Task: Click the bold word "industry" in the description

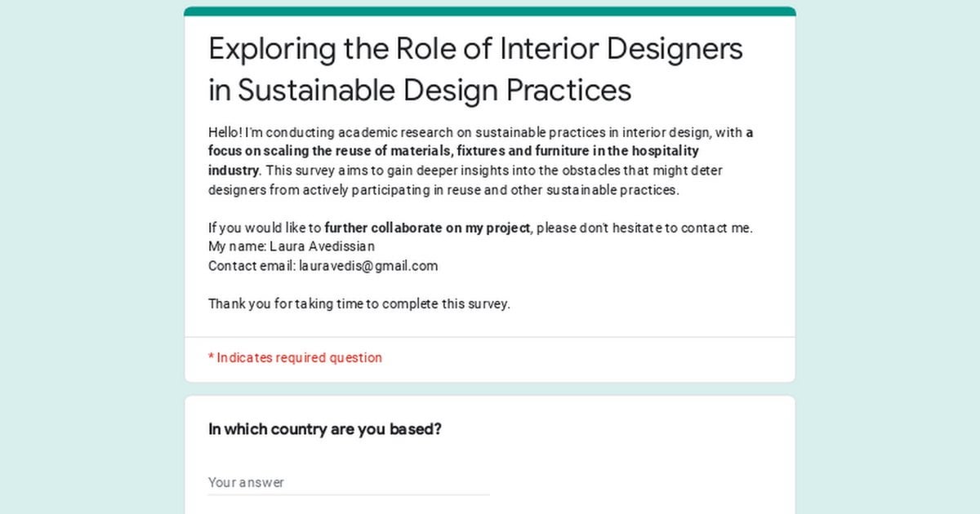Action: tap(234, 171)
